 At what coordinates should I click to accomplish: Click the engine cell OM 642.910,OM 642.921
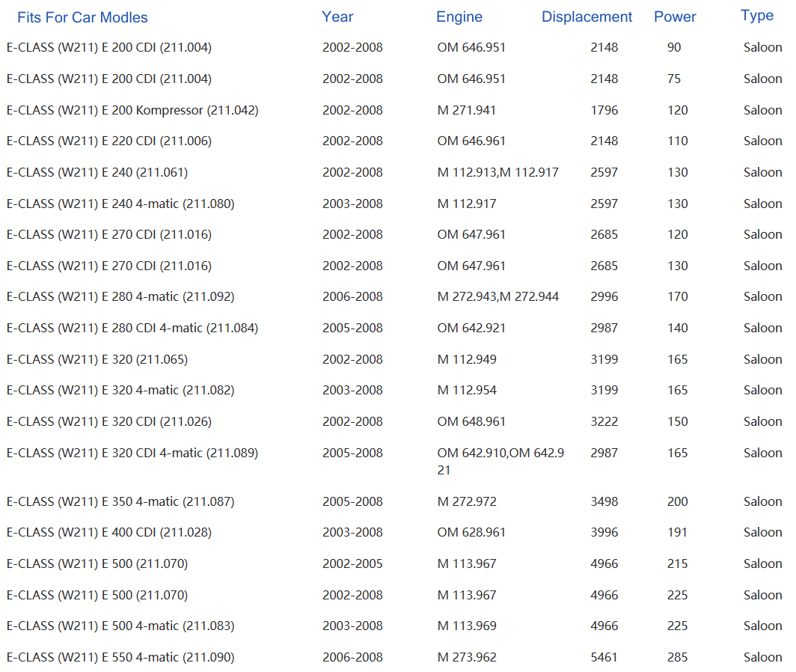(x=500, y=461)
